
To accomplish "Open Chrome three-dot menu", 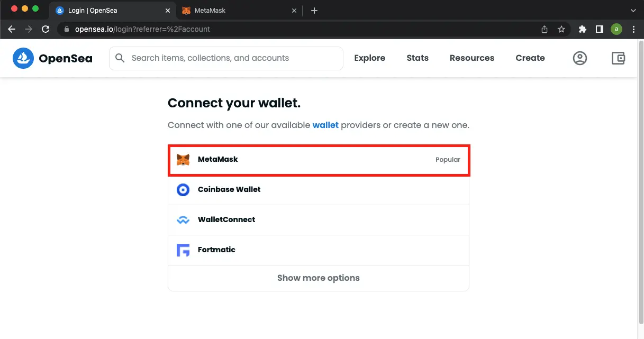I will 633,29.
